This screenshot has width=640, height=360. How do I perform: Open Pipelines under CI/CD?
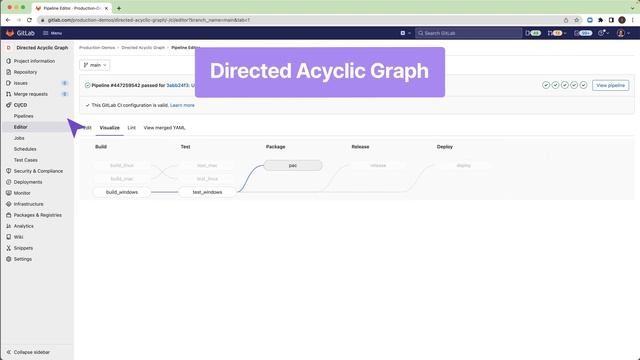[24, 116]
